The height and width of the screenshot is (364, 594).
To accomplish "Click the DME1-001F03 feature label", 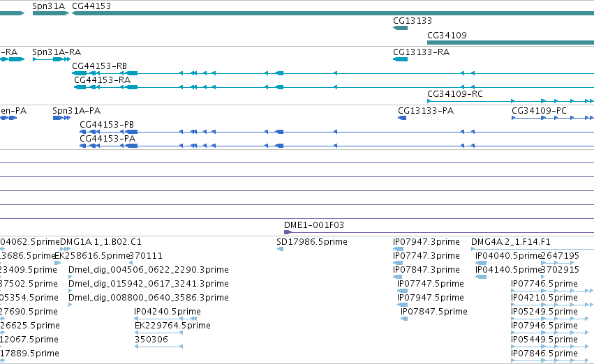I will pyautogui.click(x=313, y=225).
